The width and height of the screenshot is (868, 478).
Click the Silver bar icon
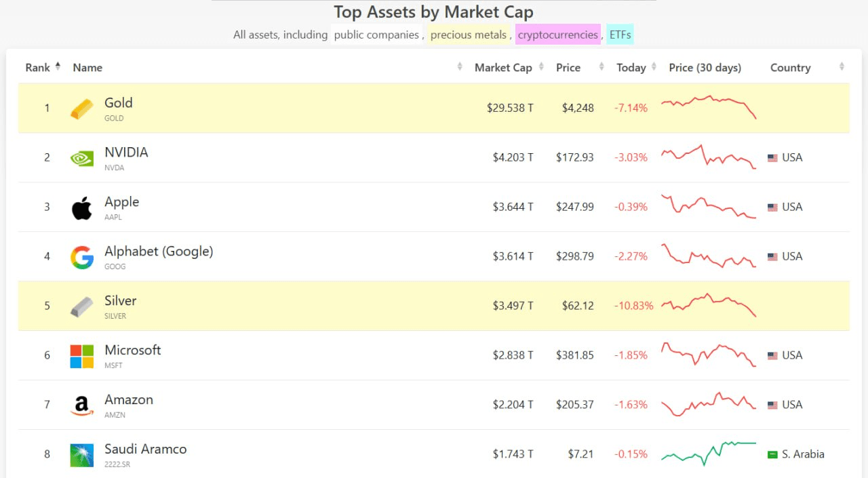click(x=82, y=307)
